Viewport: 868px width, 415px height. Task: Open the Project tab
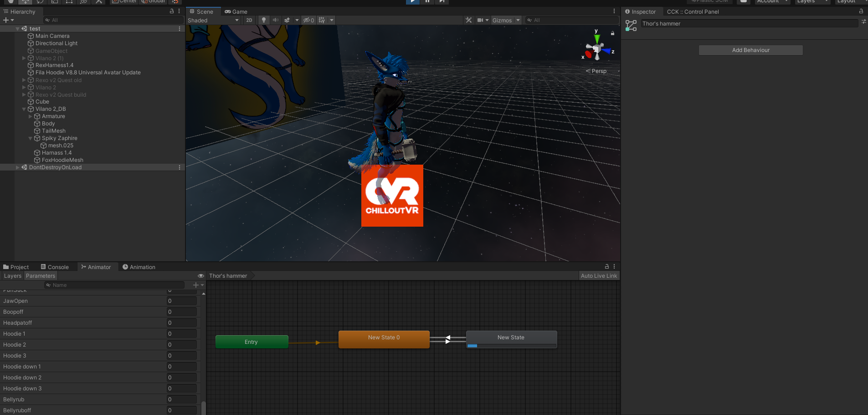(16, 267)
